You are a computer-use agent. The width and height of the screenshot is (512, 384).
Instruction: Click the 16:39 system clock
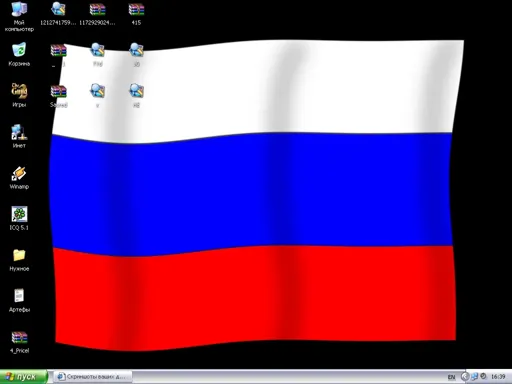[498, 377]
